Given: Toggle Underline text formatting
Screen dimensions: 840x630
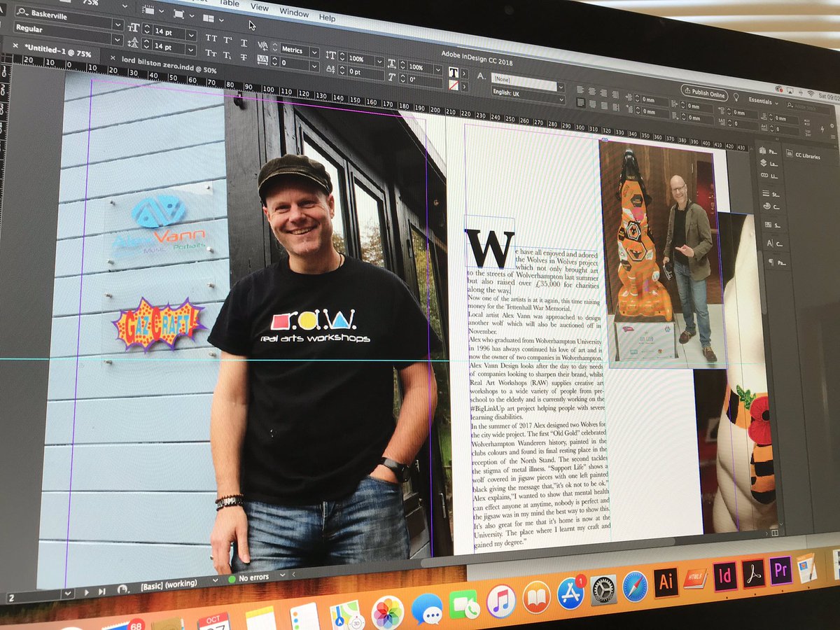Looking at the screenshot, I should [x=244, y=43].
